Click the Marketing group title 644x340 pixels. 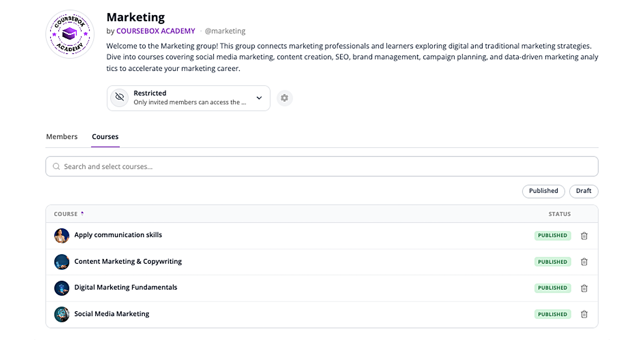tap(136, 17)
